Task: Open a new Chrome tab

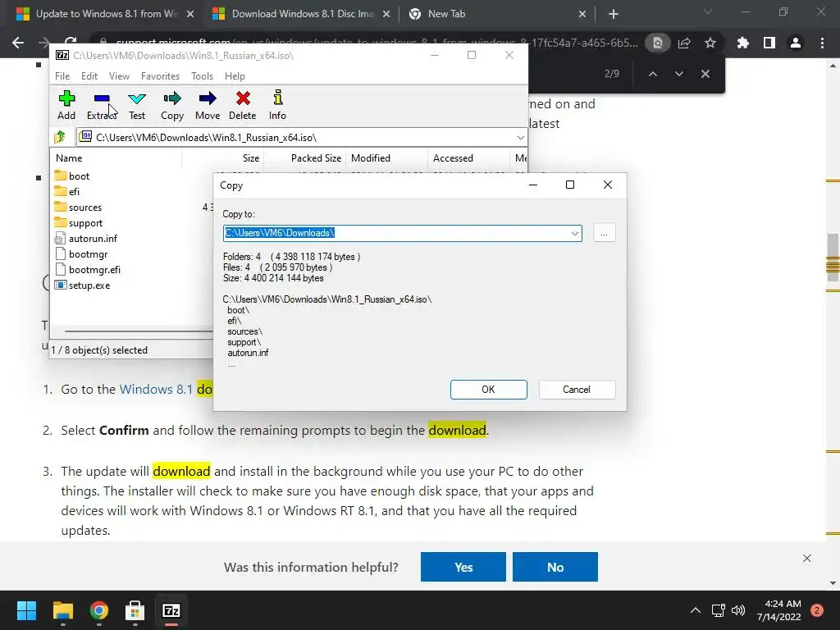Action: tap(614, 14)
